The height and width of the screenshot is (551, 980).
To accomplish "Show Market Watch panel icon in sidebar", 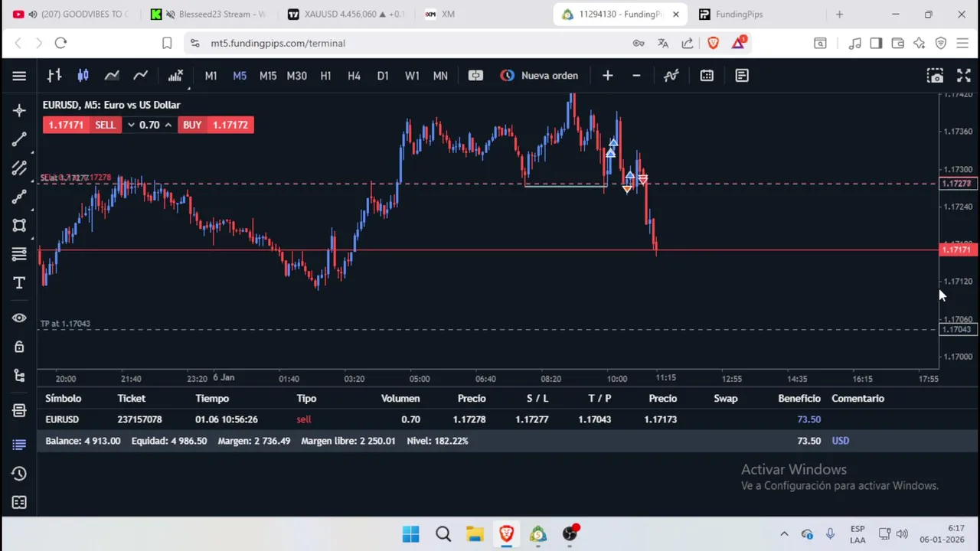I will point(19,411).
